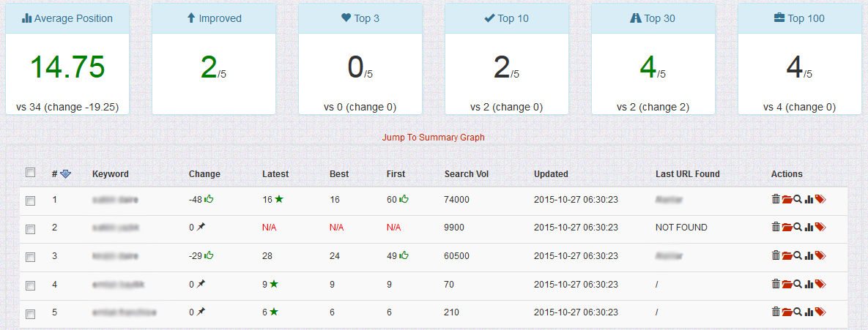This screenshot has height=330, width=868.
Task: Show bar chart for keyword row 5
Action: [x=809, y=312]
